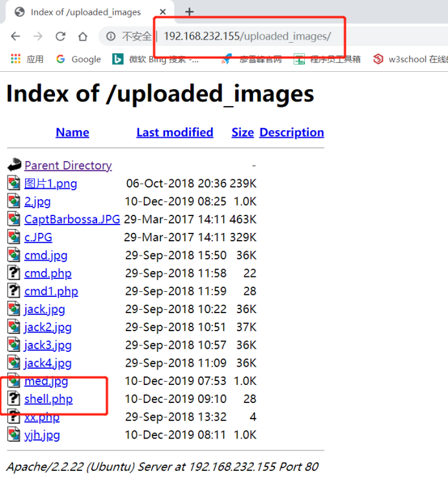This screenshot has height=491, width=448.
Task: Click the Index of /uploaded_images heading
Action: (x=160, y=94)
